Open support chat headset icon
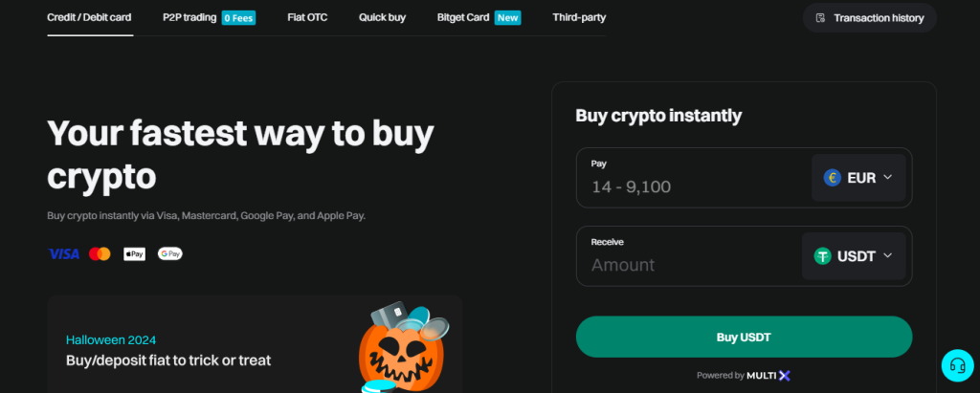Screen dimensions: 980x393 tap(956, 364)
